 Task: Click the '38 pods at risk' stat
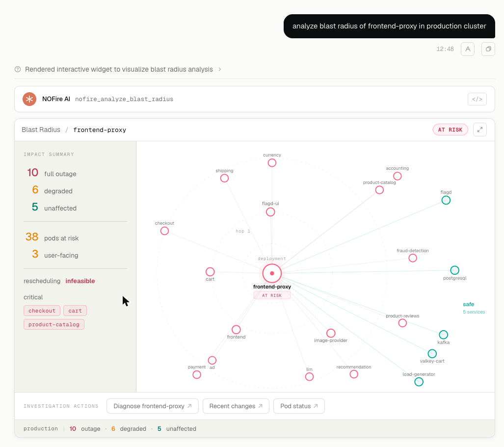click(x=52, y=237)
